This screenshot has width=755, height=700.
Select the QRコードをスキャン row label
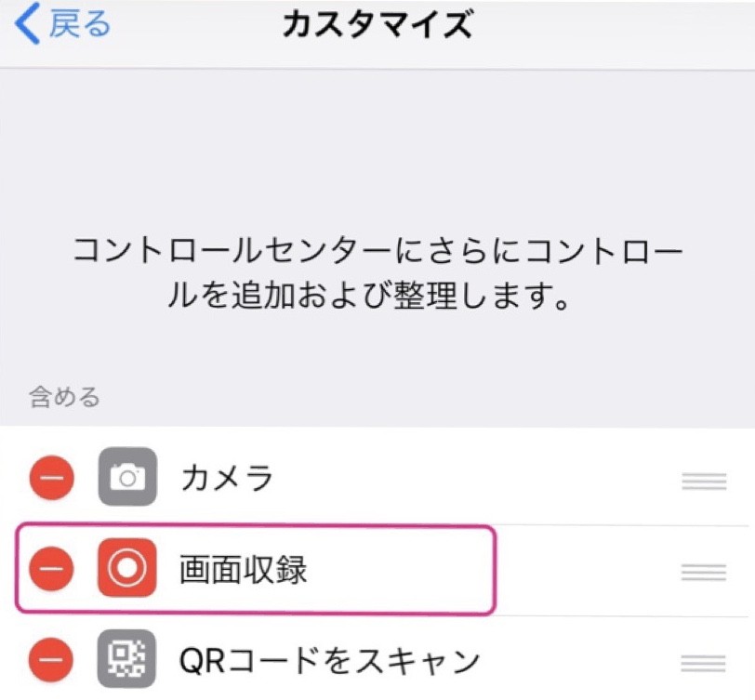(329, 661)
